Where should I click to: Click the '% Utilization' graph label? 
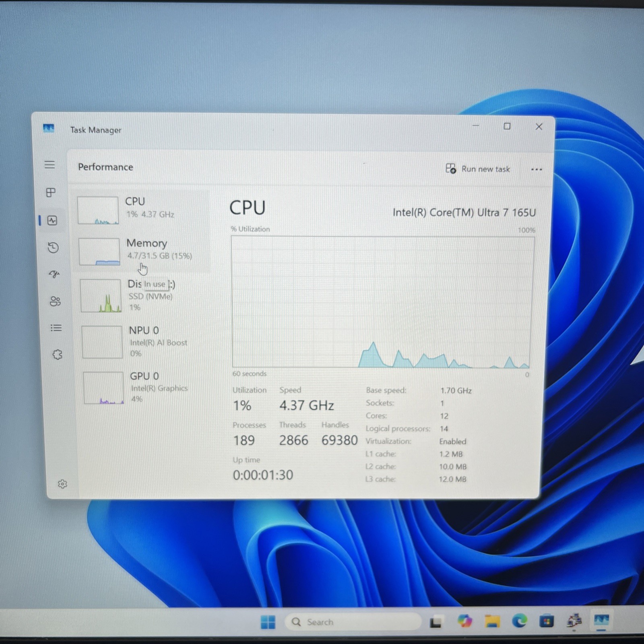(x=250, y=229)
